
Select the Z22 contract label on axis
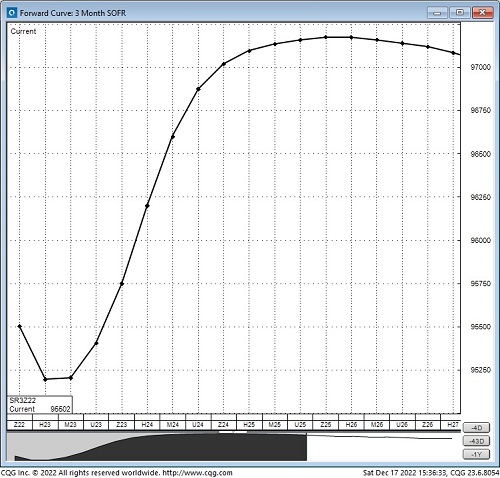pos(19,425)
